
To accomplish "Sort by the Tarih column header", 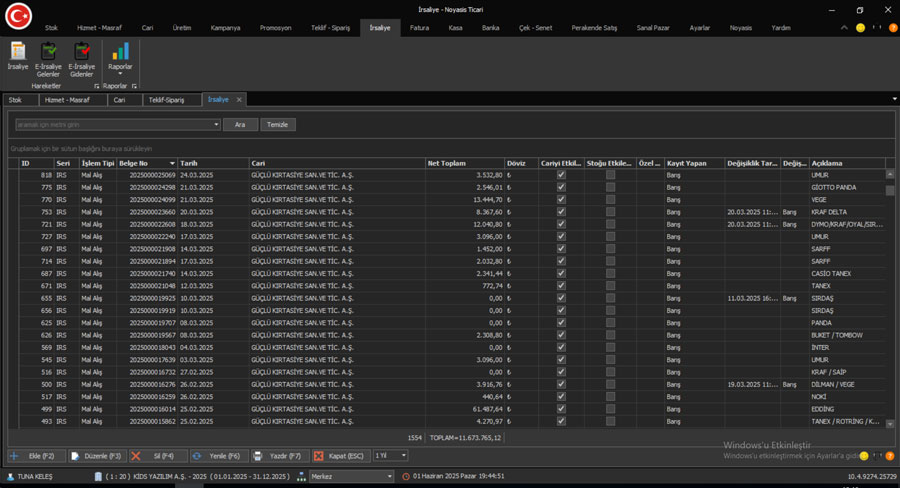I will [x=213, y=164].
